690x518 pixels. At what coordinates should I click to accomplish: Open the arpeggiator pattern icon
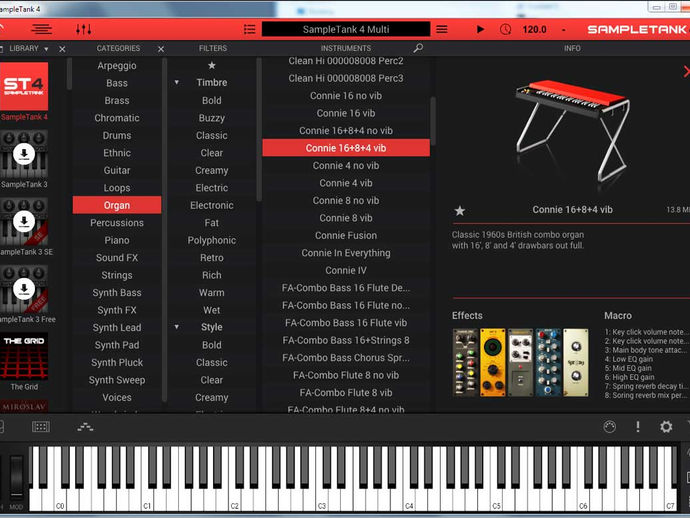85,426
